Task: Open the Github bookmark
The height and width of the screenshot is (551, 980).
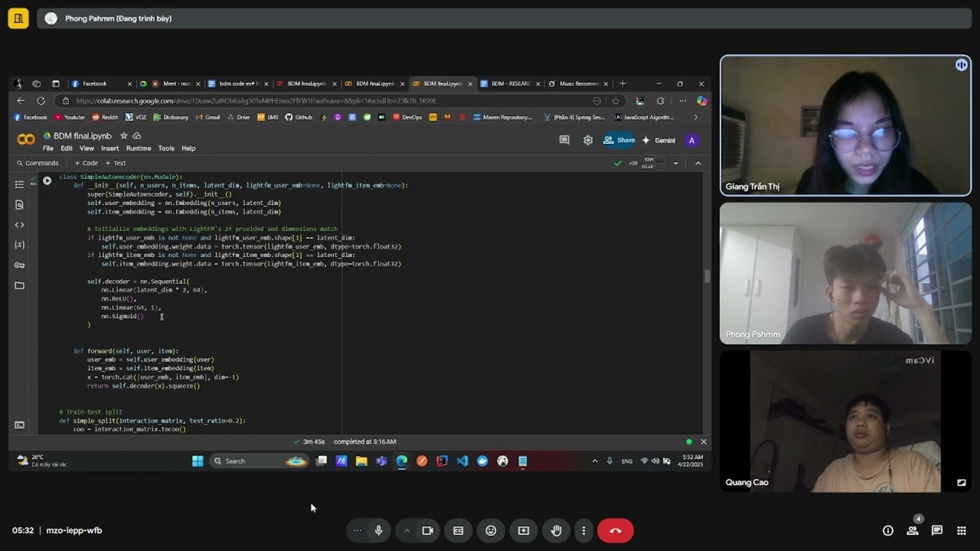Action: pyautogui.click(x=299, y=117)
